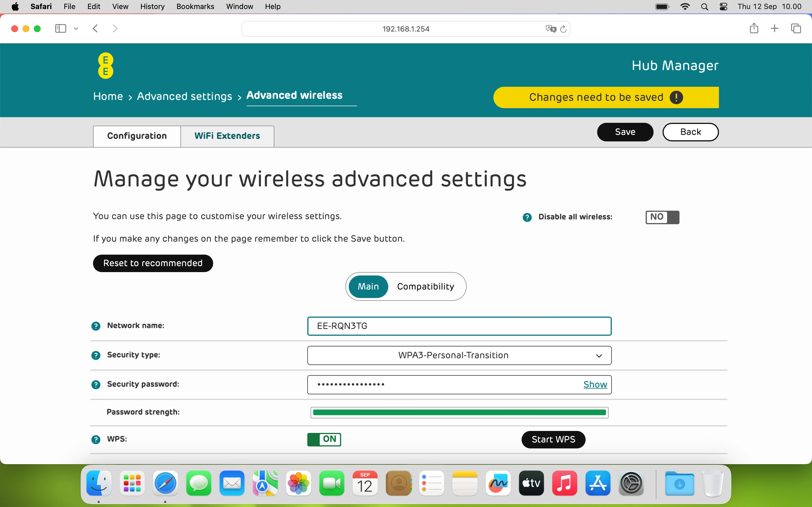Open the Security type dropdown
Viewport: 812px width, 507px height.
pyautogui.click(x=459, y=355)
